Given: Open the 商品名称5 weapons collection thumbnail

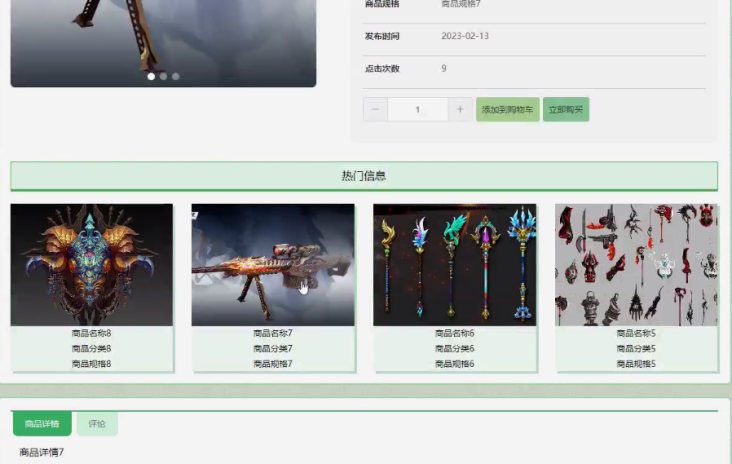Looking at the screenshot, I should (x=636, y=265).
